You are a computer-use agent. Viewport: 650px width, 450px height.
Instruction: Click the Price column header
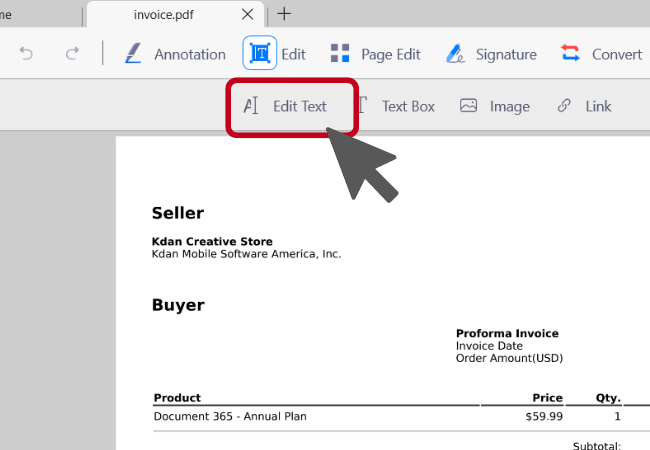point(548,398)
